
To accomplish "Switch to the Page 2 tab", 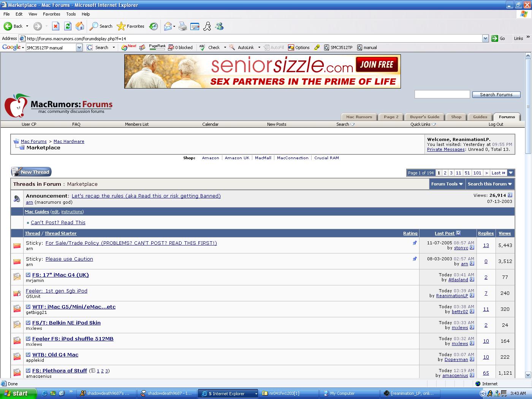I will click(391, 117).
